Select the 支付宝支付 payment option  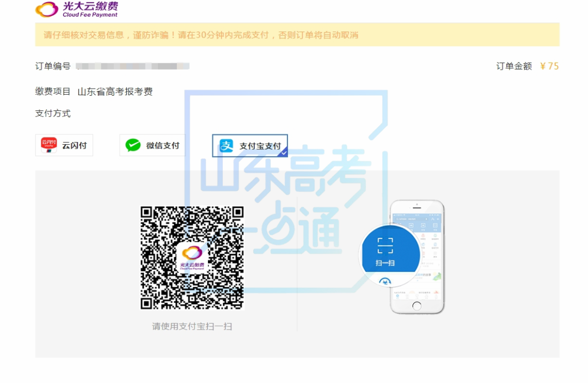click(x=250, y=145)
